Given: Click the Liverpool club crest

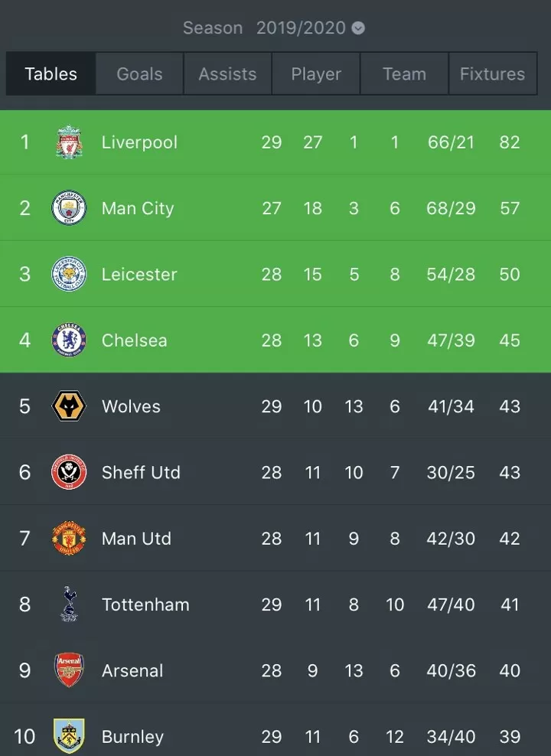Looking at the screenshot, I should (69, 142).
